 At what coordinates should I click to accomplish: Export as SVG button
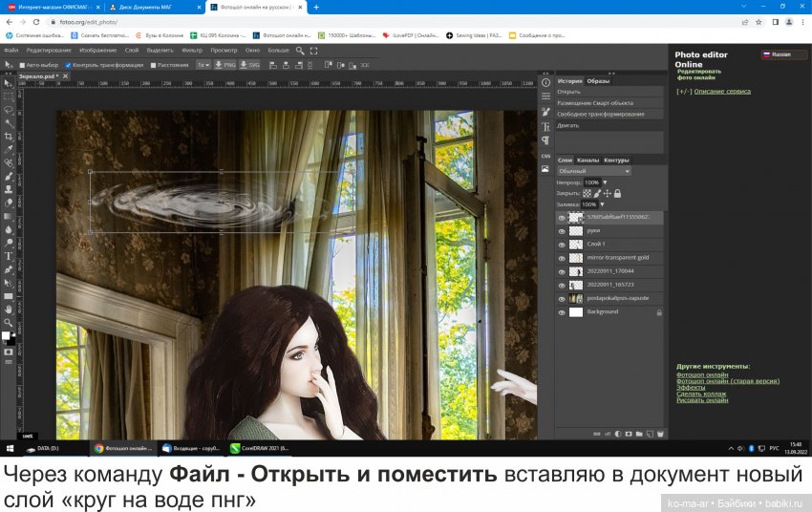250,65
